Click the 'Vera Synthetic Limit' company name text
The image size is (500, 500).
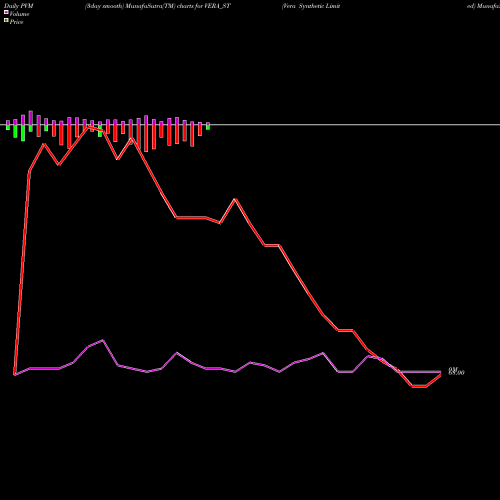tap(311, 6)
